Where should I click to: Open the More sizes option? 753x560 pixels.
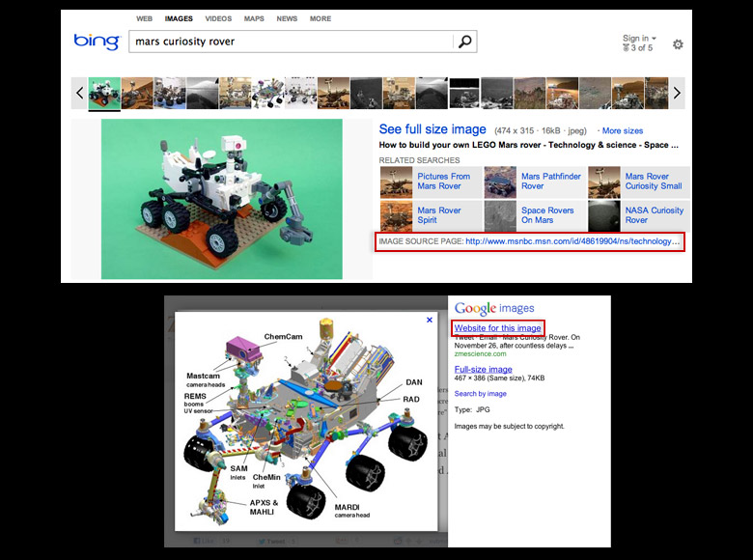623,130
